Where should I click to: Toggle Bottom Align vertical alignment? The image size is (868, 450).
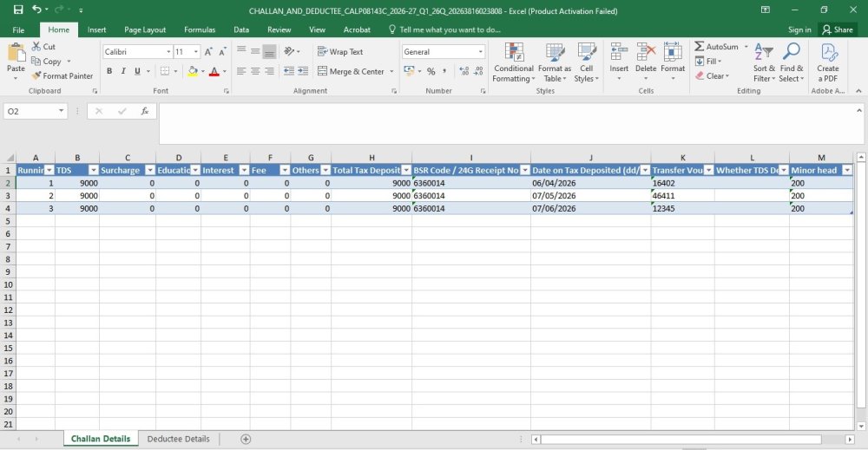pos(269,51)
